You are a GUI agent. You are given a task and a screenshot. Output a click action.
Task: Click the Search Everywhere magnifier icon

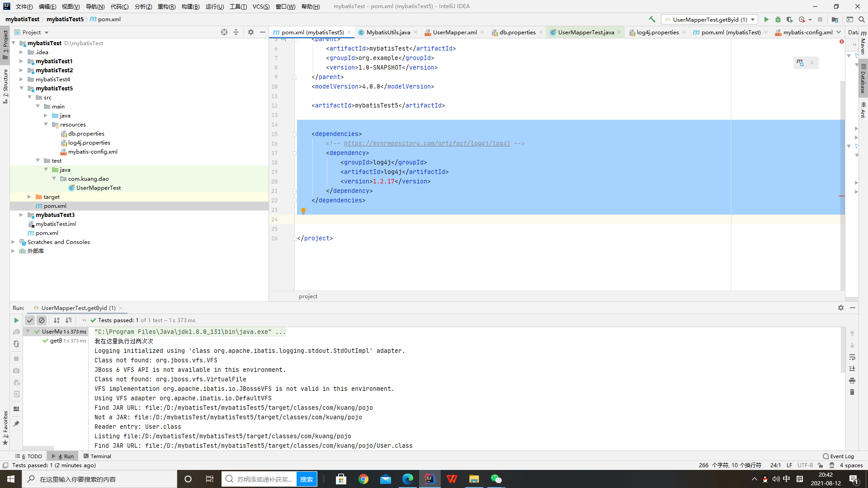tap(862, 19)
